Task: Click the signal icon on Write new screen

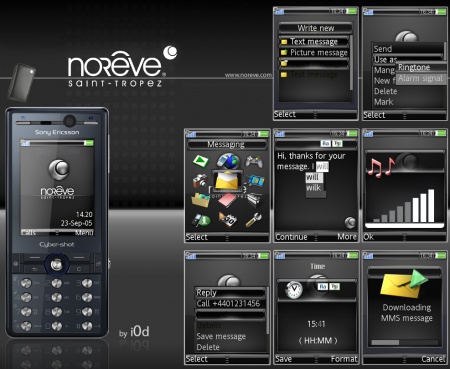Action: coord(279,12)
